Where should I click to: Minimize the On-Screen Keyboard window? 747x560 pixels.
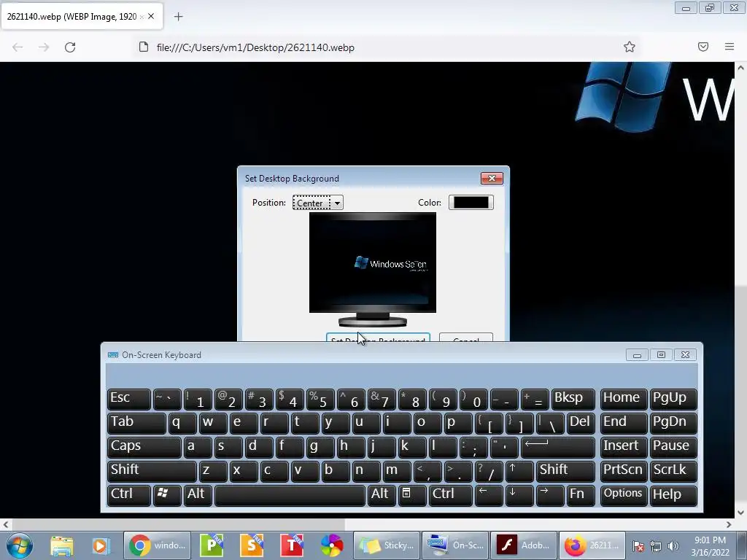pos(637,355)
